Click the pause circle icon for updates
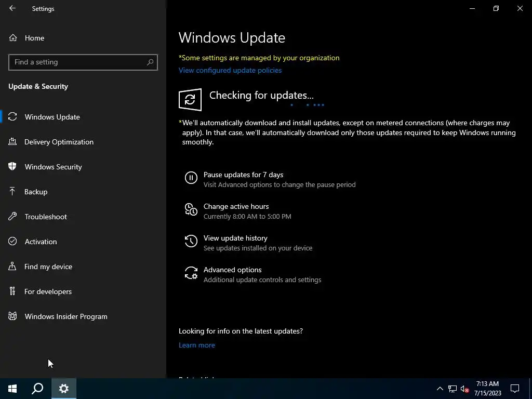 tap(191, 178)
